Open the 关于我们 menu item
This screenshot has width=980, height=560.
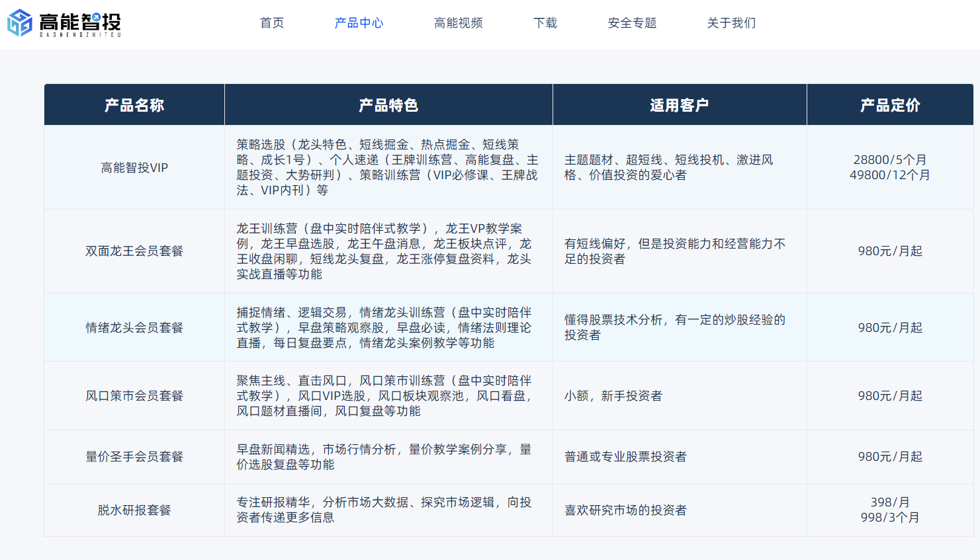point(731,23)
